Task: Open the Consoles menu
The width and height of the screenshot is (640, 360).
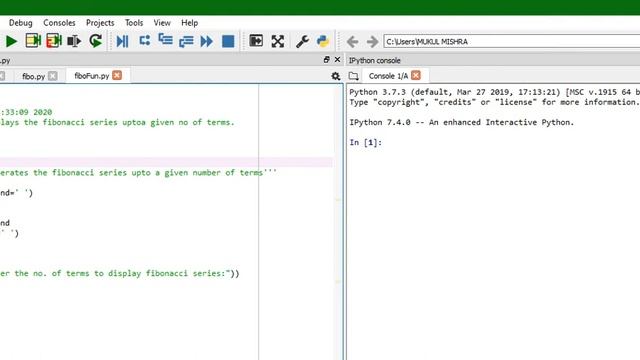Action: (x=59, y=23)
